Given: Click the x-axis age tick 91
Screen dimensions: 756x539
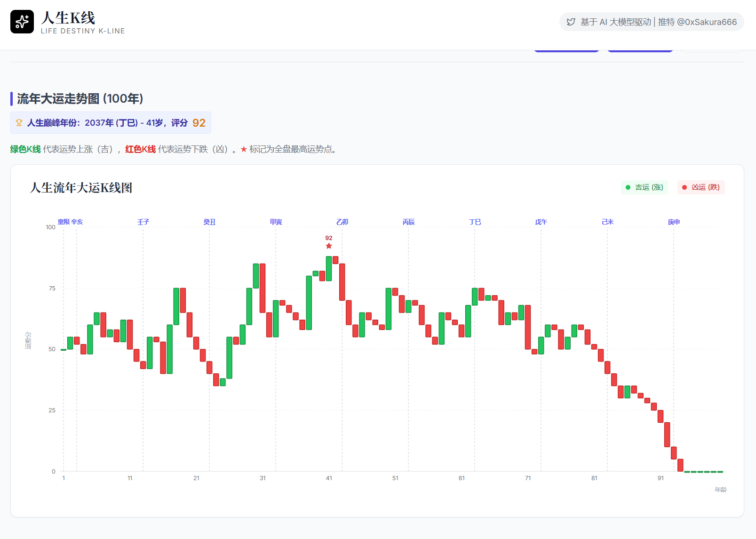Looking at the screenshot, I should point(661,478).
